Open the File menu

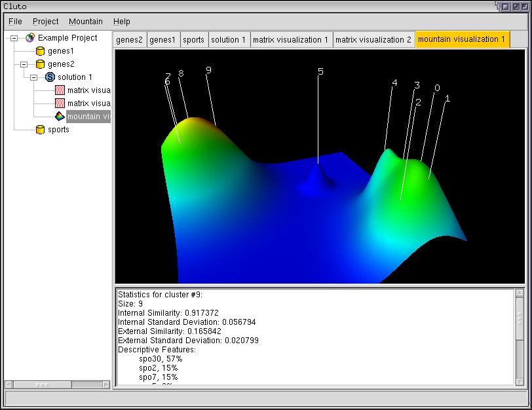15,22
